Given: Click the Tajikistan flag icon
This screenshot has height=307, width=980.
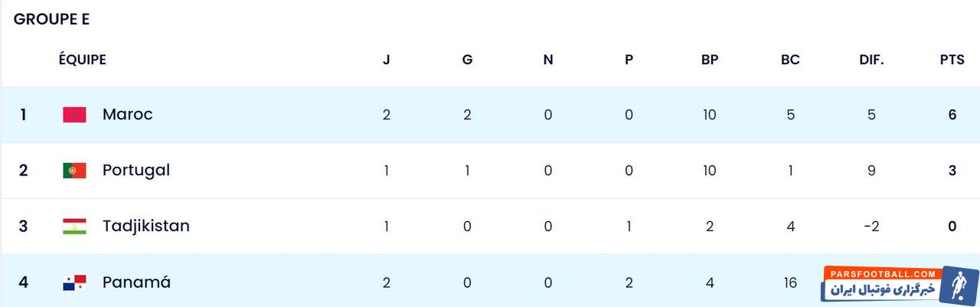Looking at the screenshot, I should coord(74,227).
